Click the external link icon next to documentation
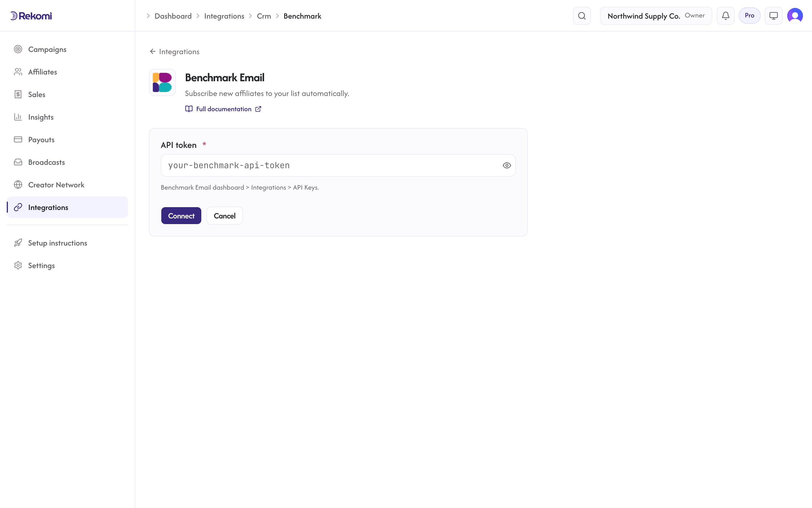The width and height of the screenshot is (812, 508). [258, 109]
